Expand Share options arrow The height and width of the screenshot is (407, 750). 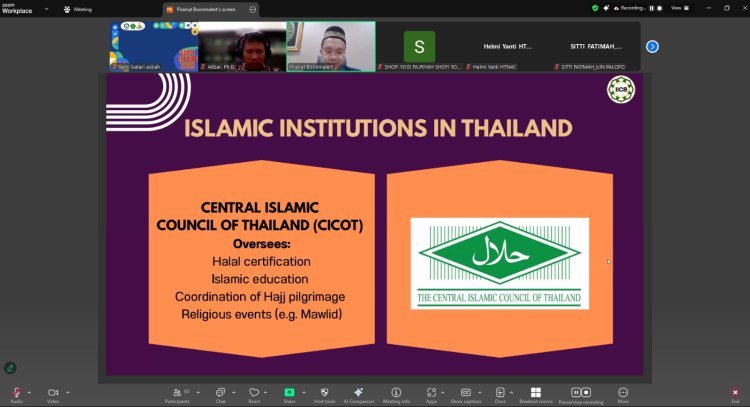coord(304,393)
